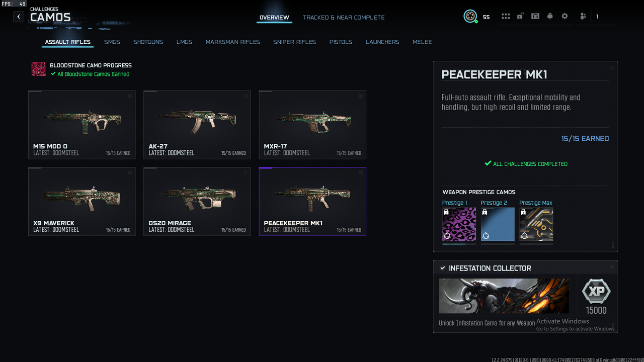Open the grid menu icon in header
The image size is (644, 362).
[x=506, y=17]
